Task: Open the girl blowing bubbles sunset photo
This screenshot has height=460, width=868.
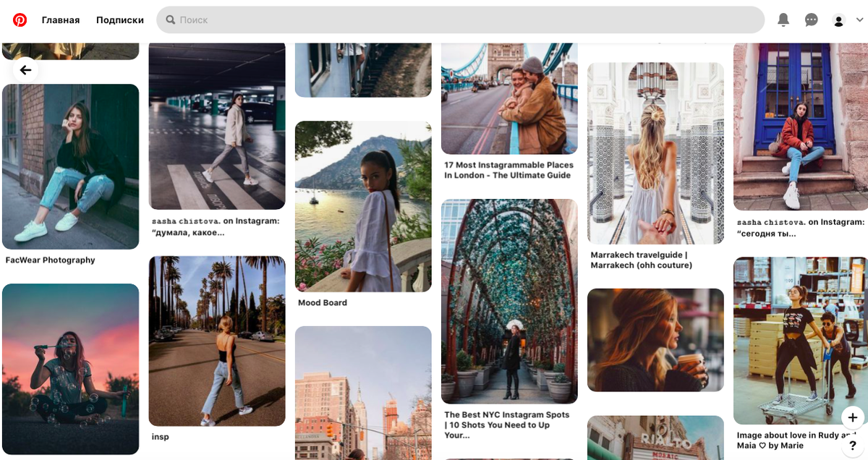Action: 70,369
